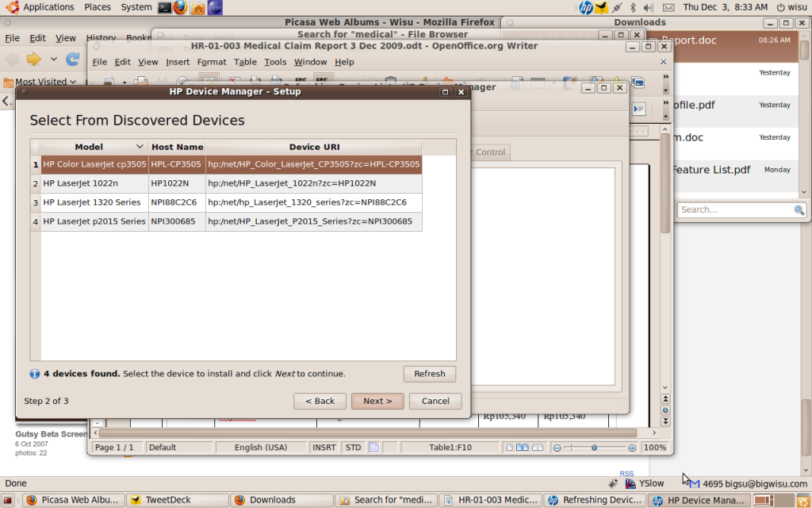
Task: Open Firefox history dropdown arrow beside forward
Action: click(53, 59)
